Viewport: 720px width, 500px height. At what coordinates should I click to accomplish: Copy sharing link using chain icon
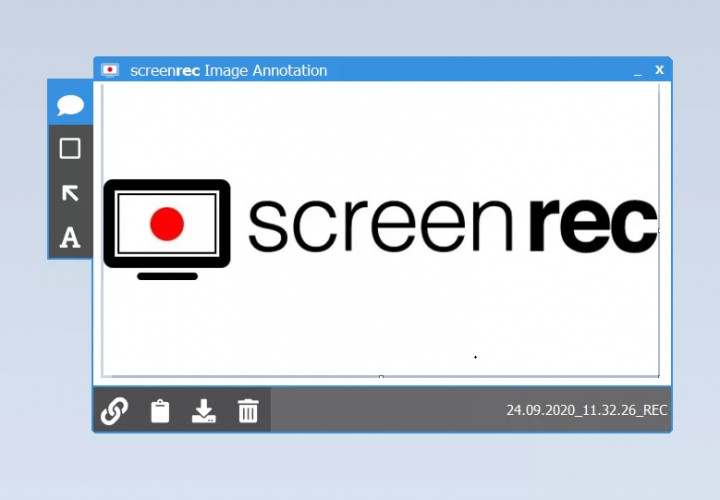click(x=114, y=410)
